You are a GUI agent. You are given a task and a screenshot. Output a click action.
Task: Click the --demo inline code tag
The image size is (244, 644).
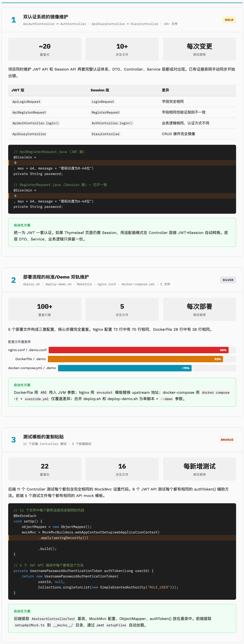167,399
